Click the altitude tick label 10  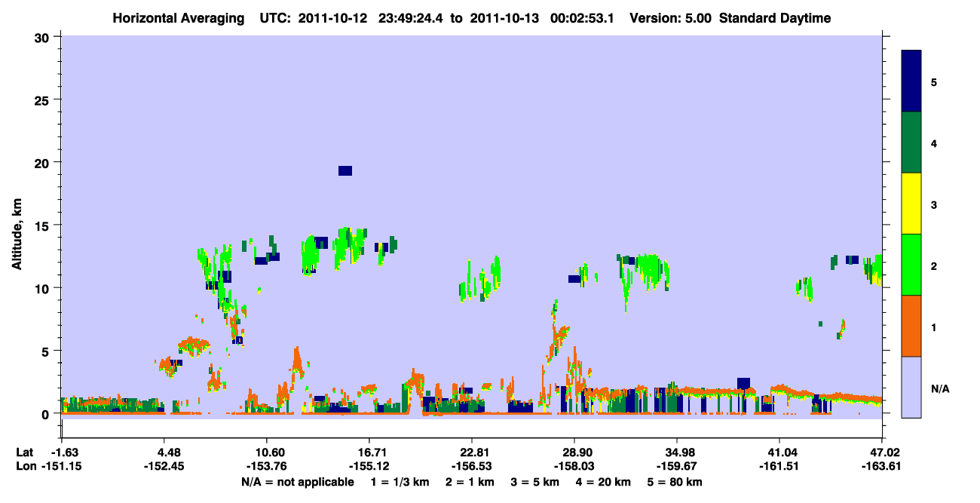[x=44, y=288]
